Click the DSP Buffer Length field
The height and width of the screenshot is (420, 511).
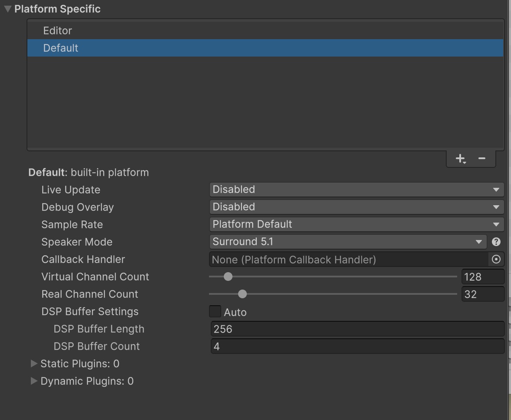[x=357, y=329]
